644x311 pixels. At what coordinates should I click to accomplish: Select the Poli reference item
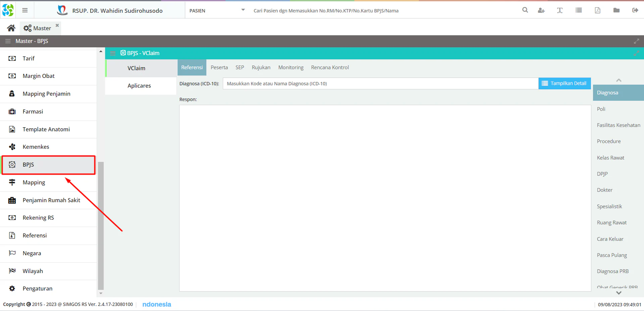[618, 109]
